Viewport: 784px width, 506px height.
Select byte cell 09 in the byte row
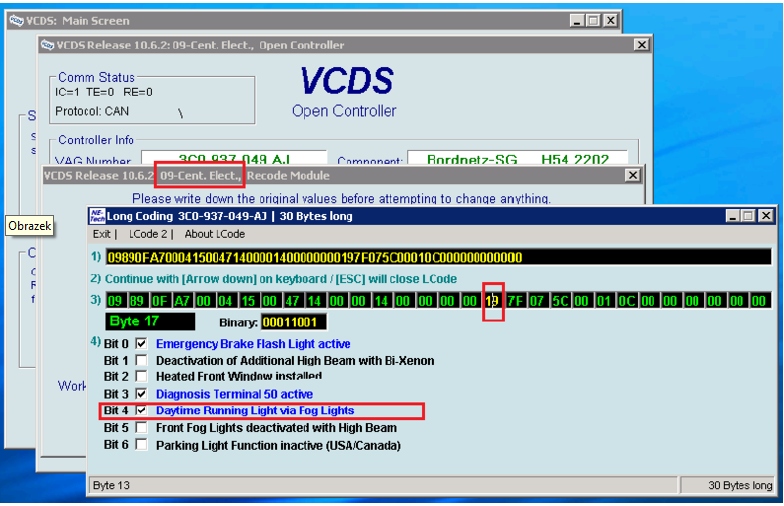[114, 301]
